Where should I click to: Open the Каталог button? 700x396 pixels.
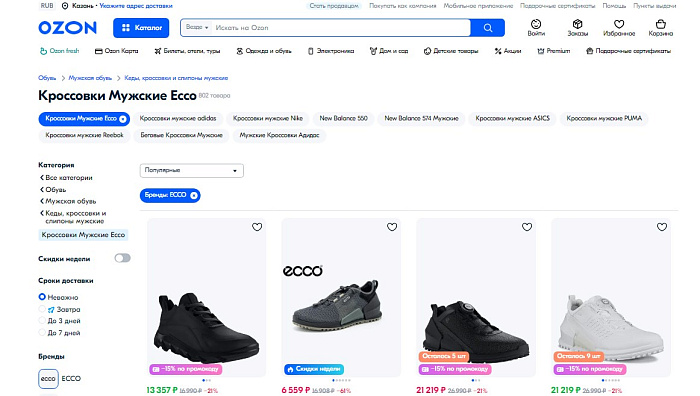pos(141,28)
